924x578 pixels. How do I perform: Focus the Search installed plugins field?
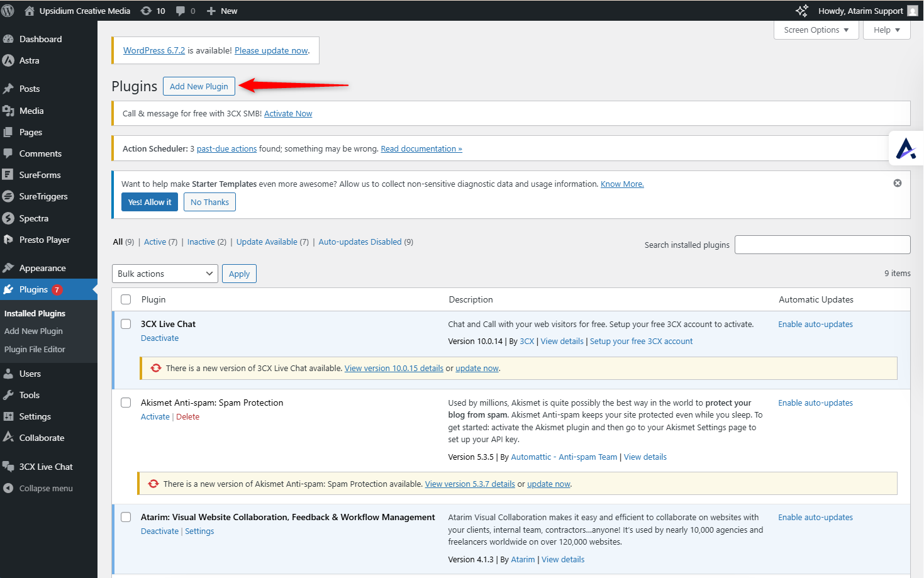point(823,245)
